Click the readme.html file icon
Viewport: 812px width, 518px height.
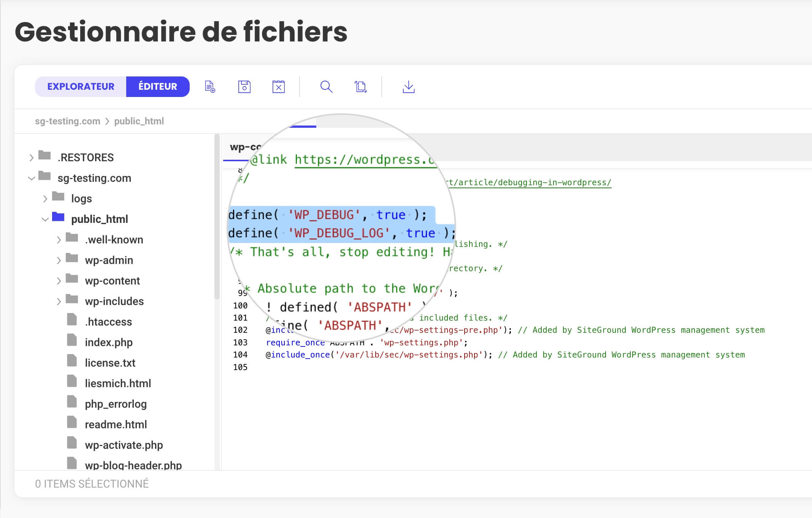(72, 422)
